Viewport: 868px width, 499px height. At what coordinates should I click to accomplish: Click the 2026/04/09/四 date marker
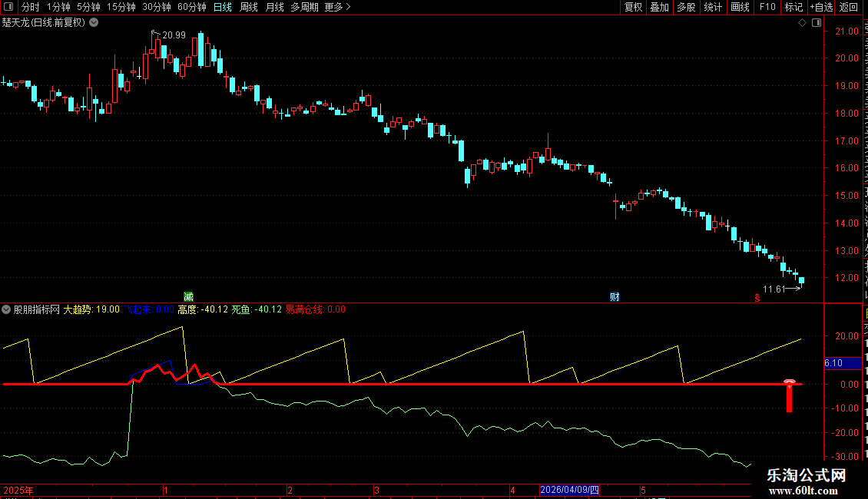570,490
